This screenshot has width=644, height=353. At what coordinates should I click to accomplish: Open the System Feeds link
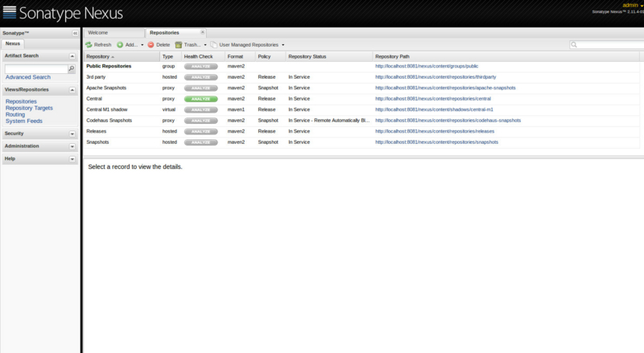click(x=24, y=121)
